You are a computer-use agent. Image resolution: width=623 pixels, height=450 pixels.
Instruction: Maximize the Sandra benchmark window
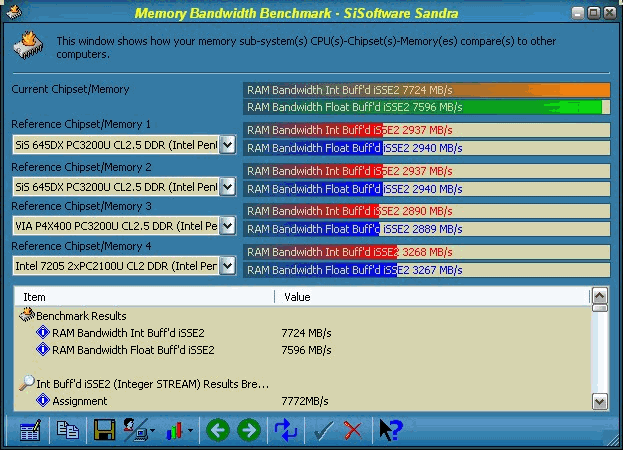tap(594, 13)
